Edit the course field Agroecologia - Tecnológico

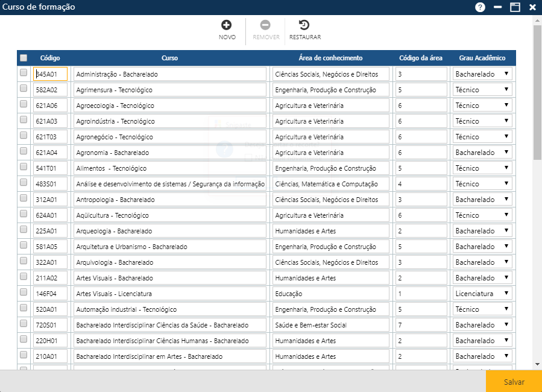tap(170, 106)
